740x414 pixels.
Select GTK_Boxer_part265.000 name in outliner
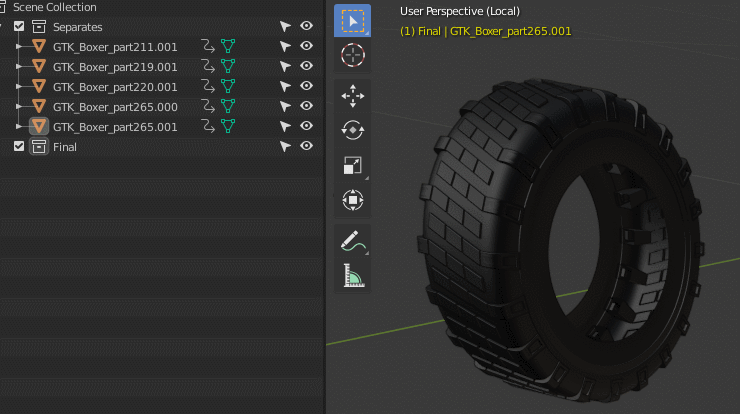[115, 107]
